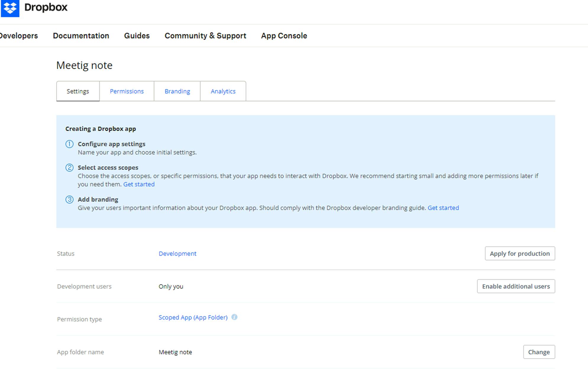Switch to the Branding tab
Viewport: 588px width, 369px height.
[x=177, y=91]
